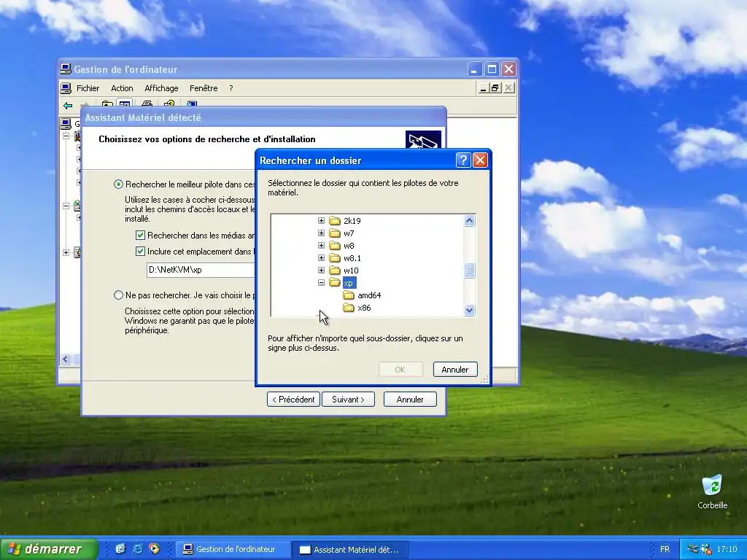Select the 2k19 folder icon
Image resolution: width=747 pixels, height=560 pixels.
(x=335, y=220)
